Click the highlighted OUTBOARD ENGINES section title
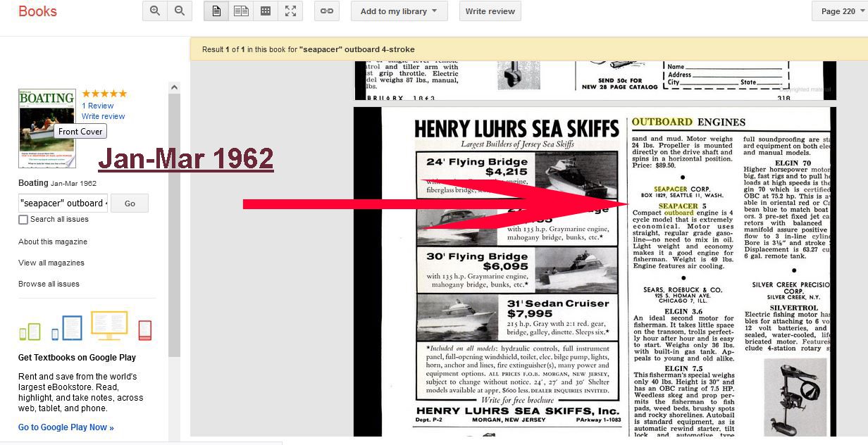Viewport: 868px width, 445px height. [x=688, y=122]
